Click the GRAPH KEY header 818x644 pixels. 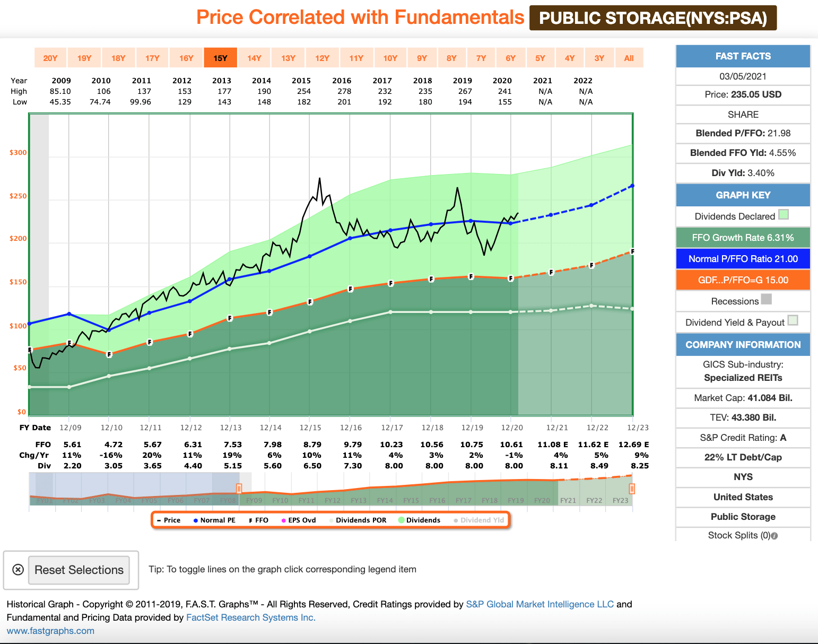click(x=743, y=195)
